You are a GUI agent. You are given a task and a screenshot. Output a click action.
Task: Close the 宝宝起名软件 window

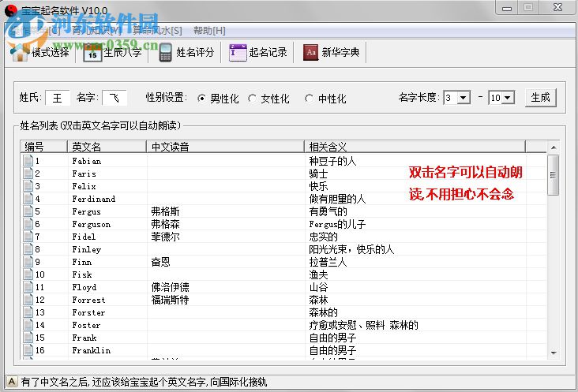557,8
